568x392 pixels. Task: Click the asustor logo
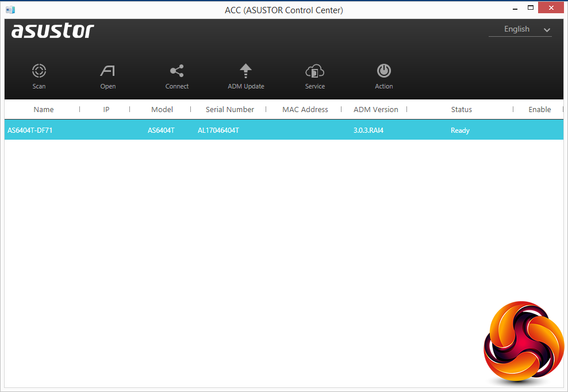(53, 31)
